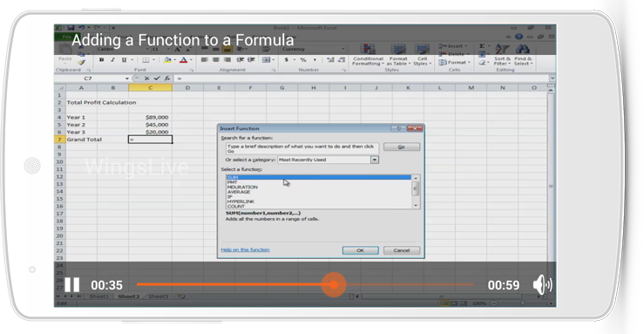This screenshot has width=644, height=334.
Task: Click the Cancel X in the formula bar
Action: (146, 78)
